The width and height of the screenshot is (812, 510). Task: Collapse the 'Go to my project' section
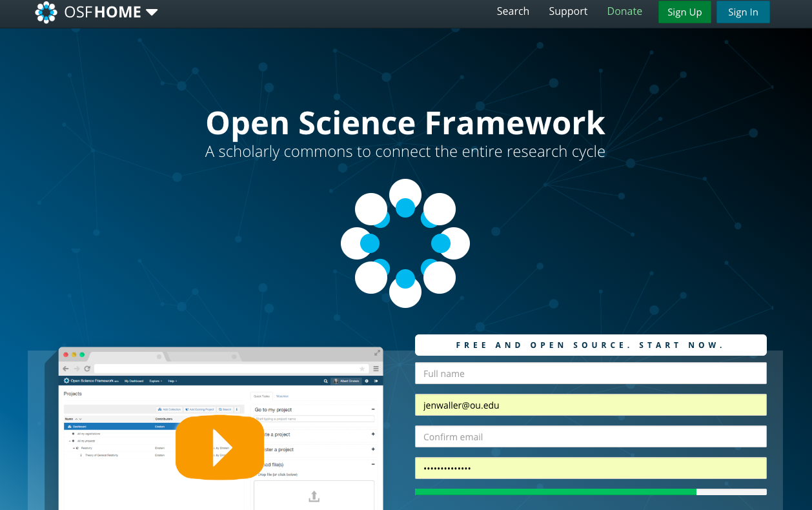tap(373, 409)
